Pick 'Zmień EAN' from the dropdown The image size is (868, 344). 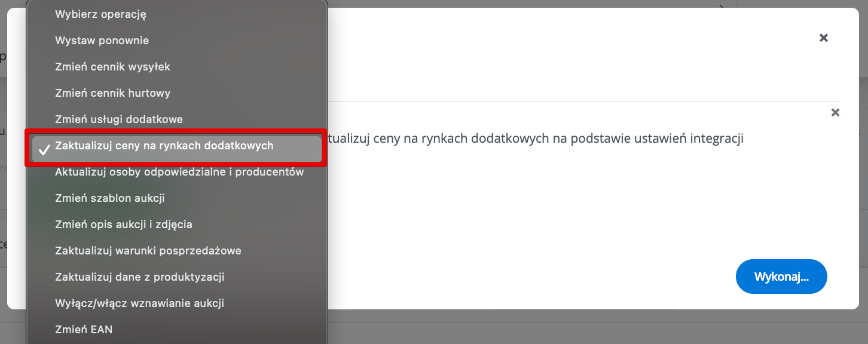coord(84,330)
